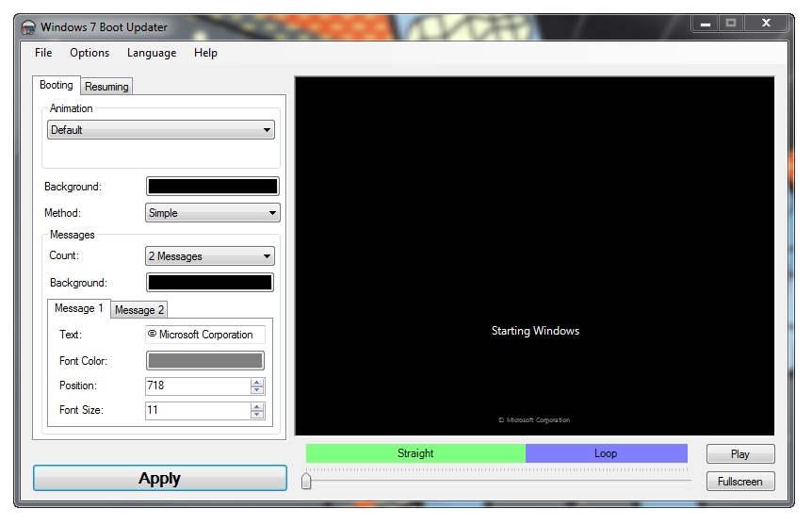The height and width of the screenshot is (525, 812).
Task: Open the Options menu
Action: click(89, 53)
